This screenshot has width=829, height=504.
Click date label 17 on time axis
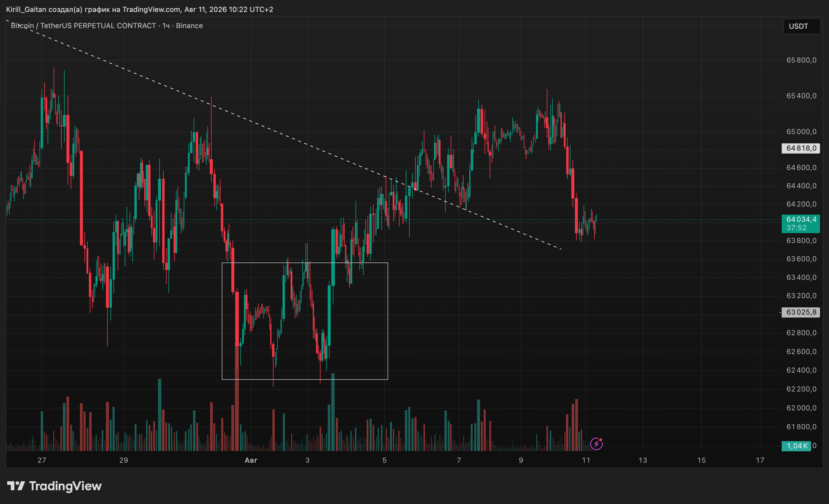[x=760, y=460]
